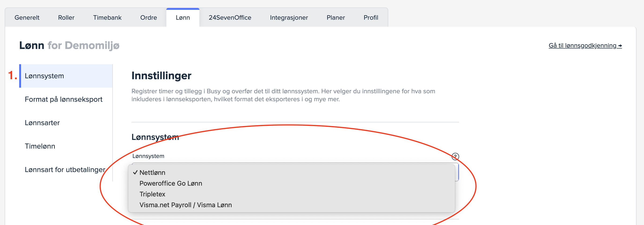Open the Generelt tab
The height and width of the screenshot is (225, 644).
click(x=27, y=18)
